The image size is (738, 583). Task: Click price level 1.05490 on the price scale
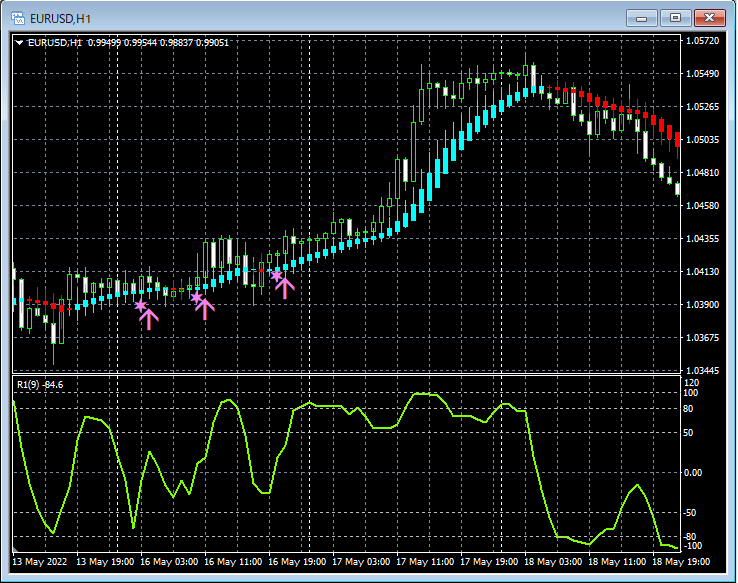(x=703, y=73)
